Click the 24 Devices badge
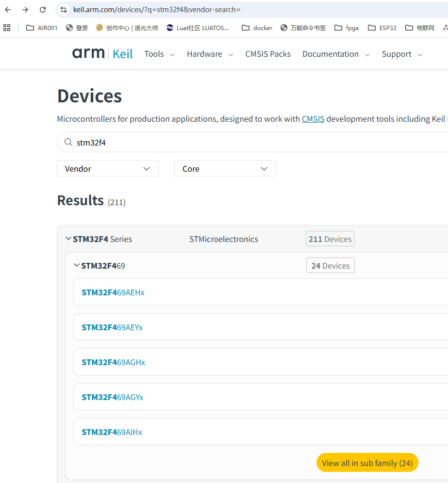The image size is (448, 483). pyautogui.click(x=330, y=266)
